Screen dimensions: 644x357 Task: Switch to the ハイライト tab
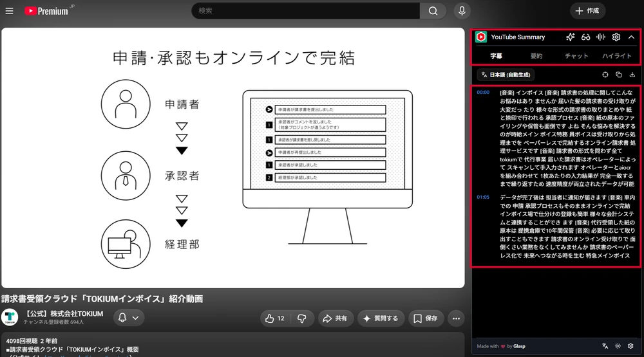pos(616,56)
